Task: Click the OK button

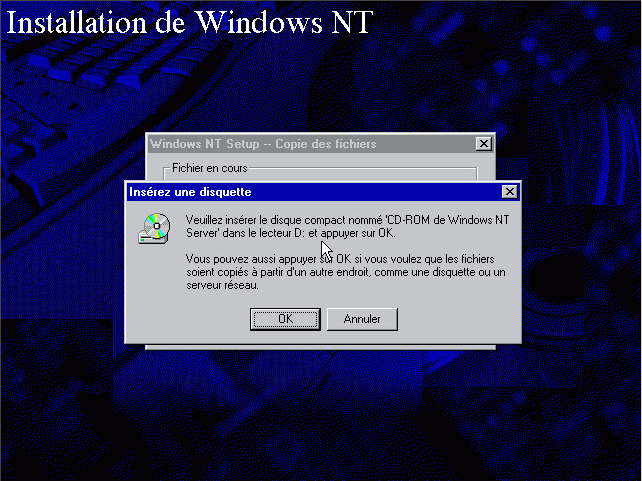Action: 285,319
